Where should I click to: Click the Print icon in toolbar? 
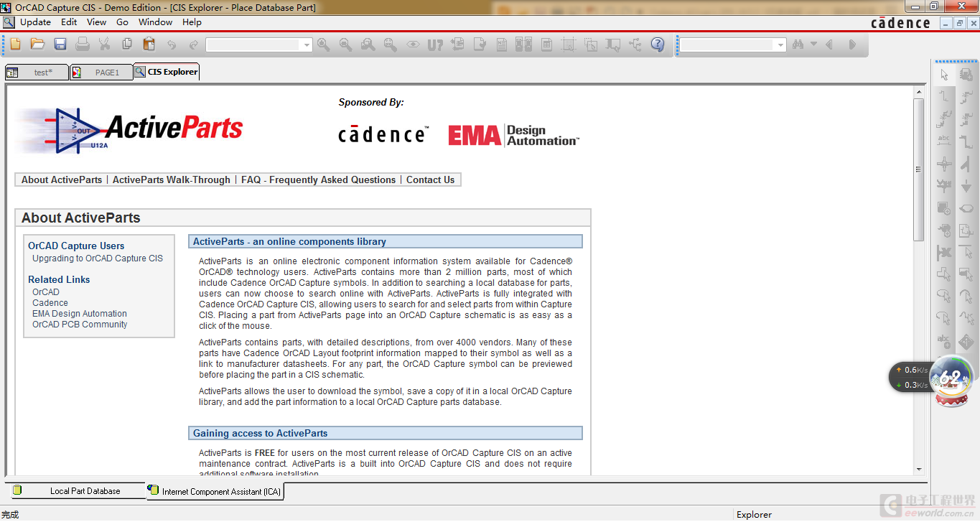pos(83,45)
